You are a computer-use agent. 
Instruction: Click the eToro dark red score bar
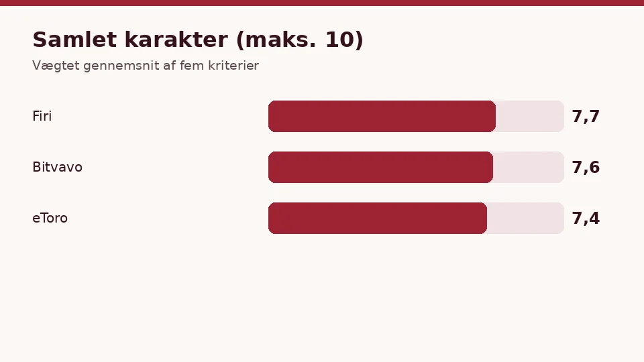pos(378,218)
